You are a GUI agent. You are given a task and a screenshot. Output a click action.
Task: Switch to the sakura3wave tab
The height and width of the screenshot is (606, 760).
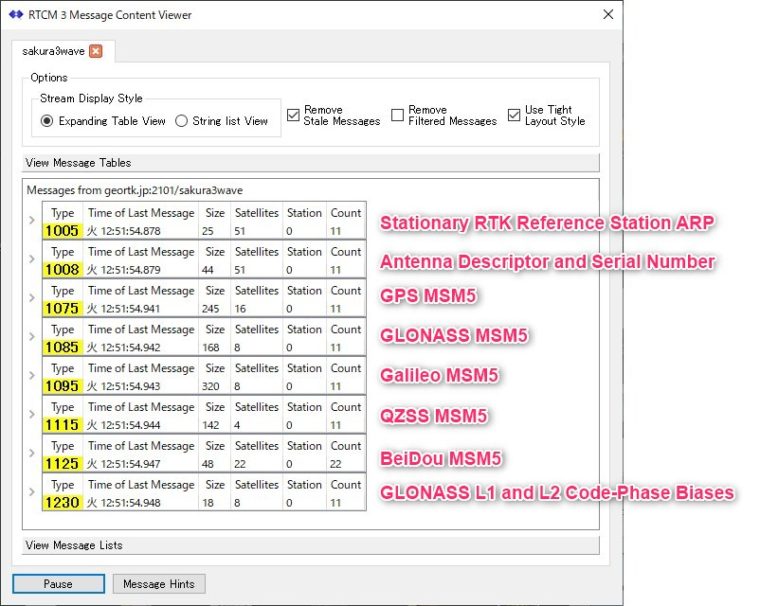[53, 51]
